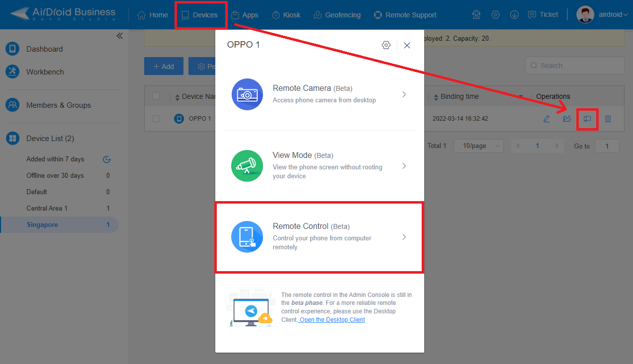Image resolution: width=633 pixels, height=364 pixels.
Task: Click the headset support icon in header
Action: tap(476, 15)
